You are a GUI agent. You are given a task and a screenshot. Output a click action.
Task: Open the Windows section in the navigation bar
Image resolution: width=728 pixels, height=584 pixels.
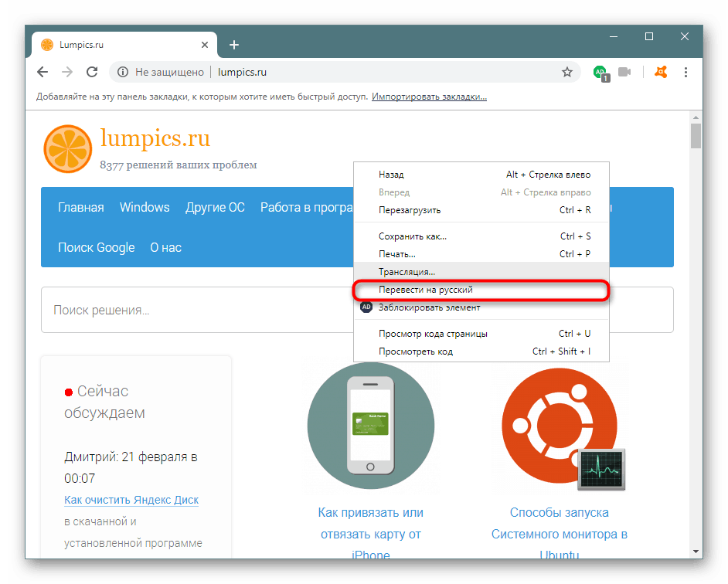pos(145,207)
